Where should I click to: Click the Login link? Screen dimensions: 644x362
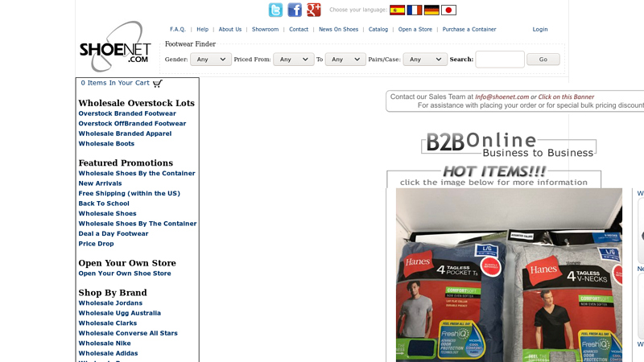tap(540, 29)
